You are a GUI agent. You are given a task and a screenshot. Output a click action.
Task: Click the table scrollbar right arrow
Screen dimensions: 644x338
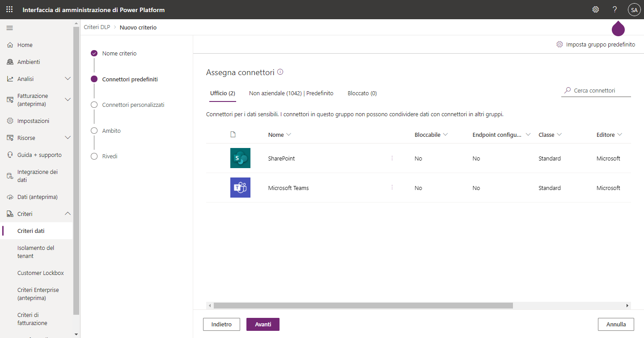click(x=628, y=306)
